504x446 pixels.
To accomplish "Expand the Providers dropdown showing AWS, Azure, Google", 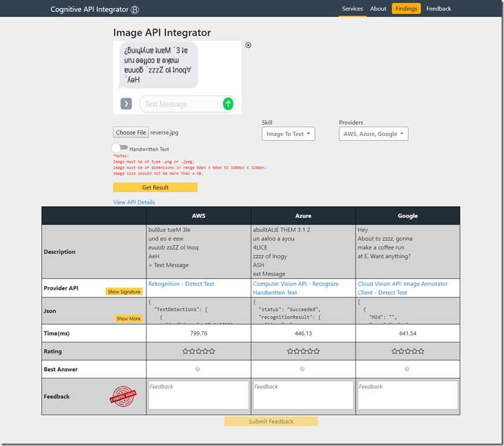I will coord(373,134).
